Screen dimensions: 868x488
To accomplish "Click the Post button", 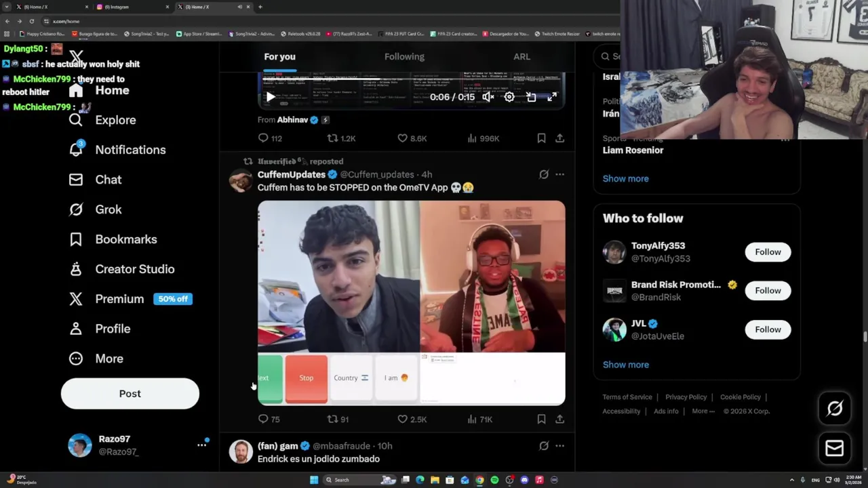I will pos(130,394).
